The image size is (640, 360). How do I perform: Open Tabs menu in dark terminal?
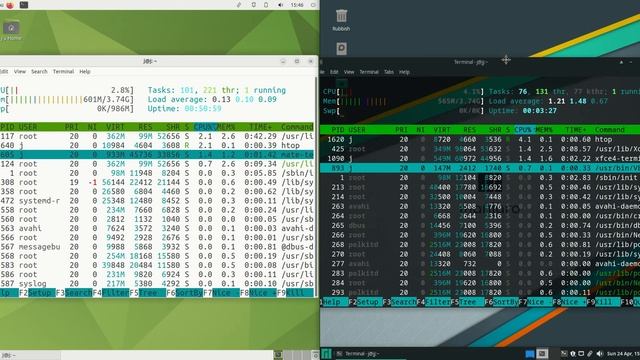click(x=389, y=72)
